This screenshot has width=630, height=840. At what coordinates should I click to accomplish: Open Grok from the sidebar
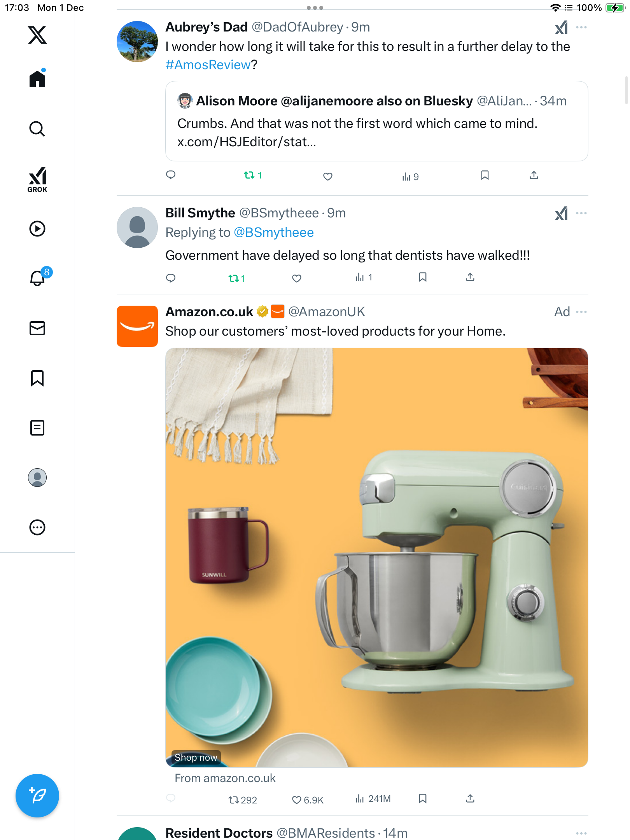click(37, 180)
